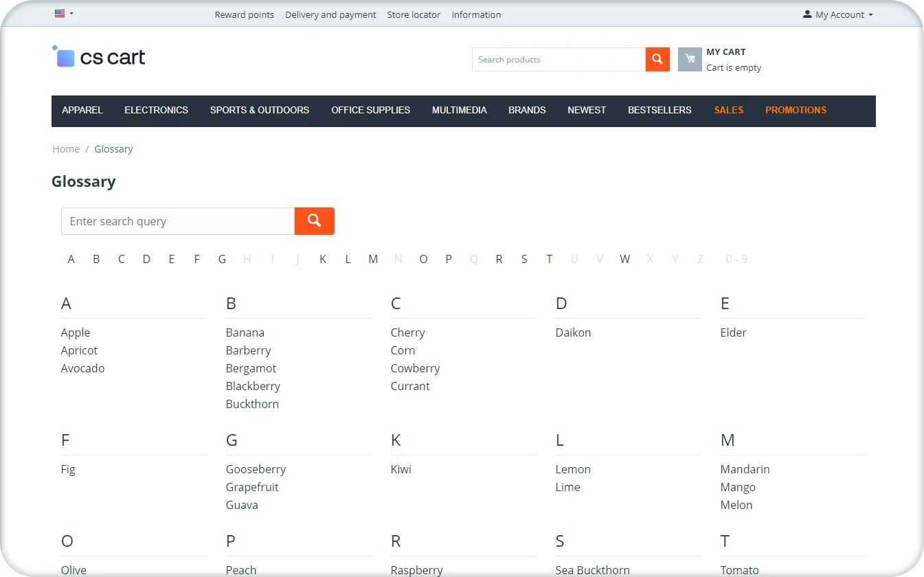Expand the My Account dropdown
Image resolution: width=924 pixels, height=577 pixels.
click(x=837, y=14)
